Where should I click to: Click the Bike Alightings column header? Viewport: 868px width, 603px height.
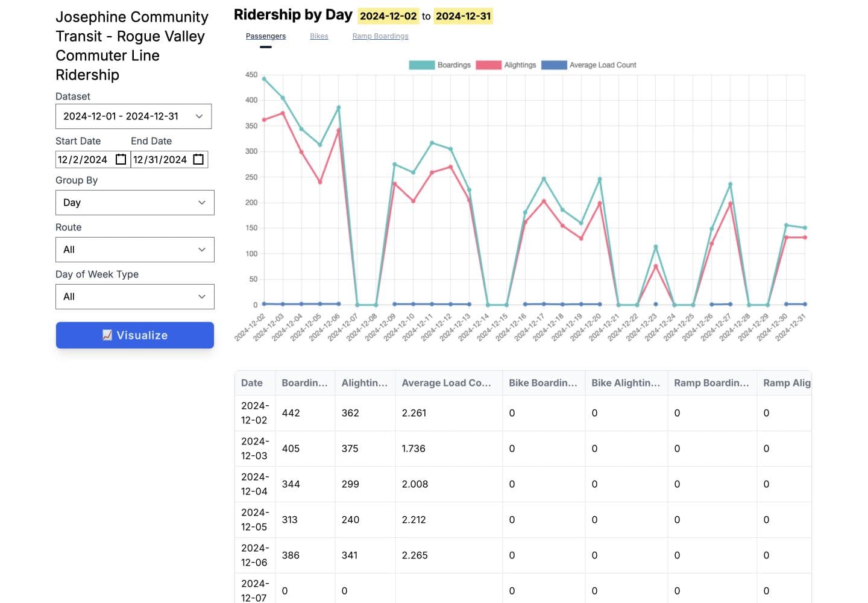(x=626, y=383)
